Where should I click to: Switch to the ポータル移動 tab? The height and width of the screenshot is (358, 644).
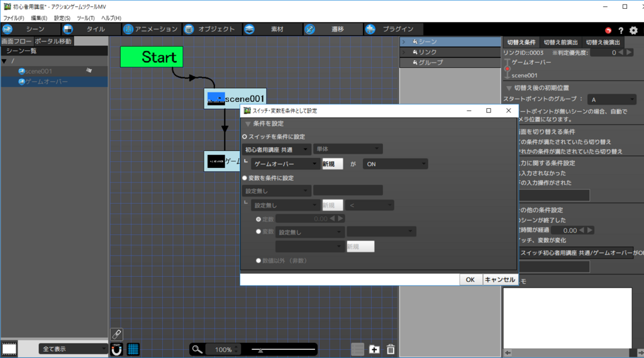53,41
